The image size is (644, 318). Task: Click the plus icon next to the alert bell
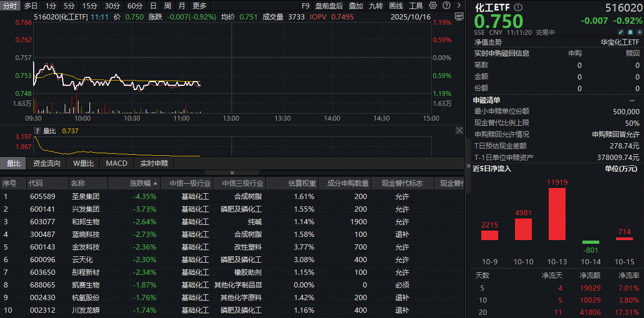[x=640, y=32]
